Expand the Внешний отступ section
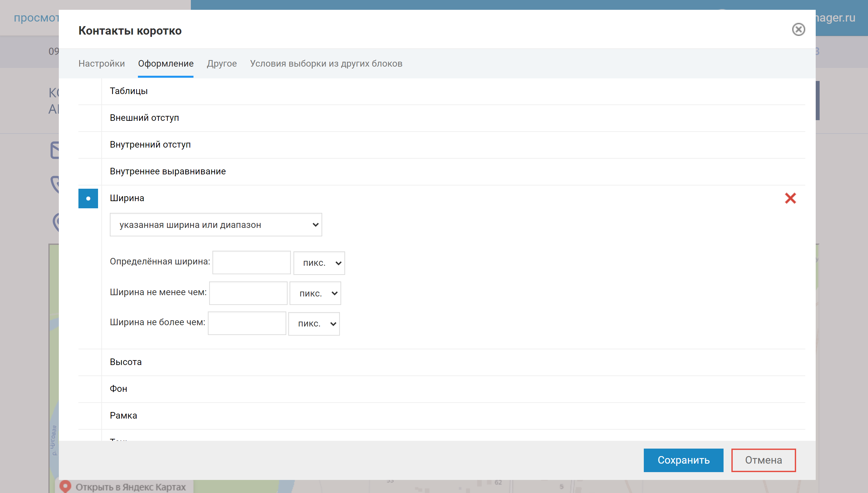 [144, 118]
